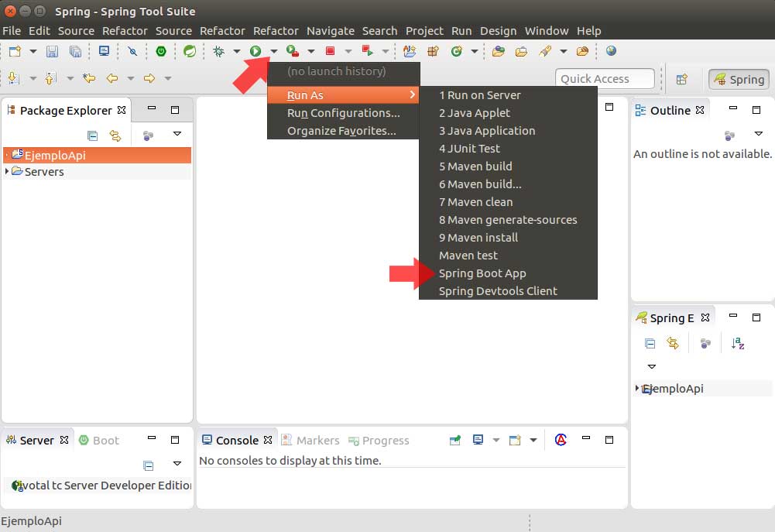
Task: Expand EjemploApi in Spring Explorer
Action: tap(637, 388)
